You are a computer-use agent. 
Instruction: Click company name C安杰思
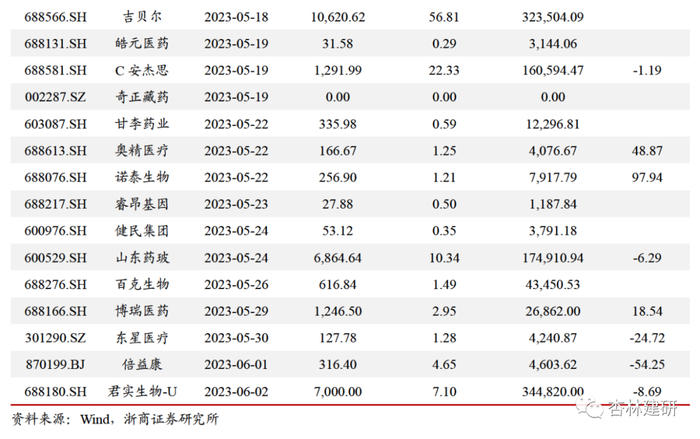click(142, 71)
